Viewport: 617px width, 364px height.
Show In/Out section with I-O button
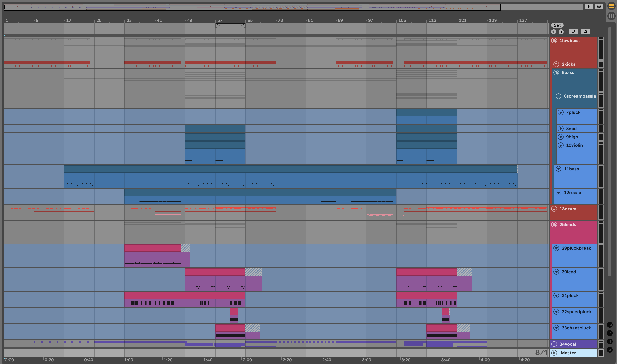coord(610,325)
